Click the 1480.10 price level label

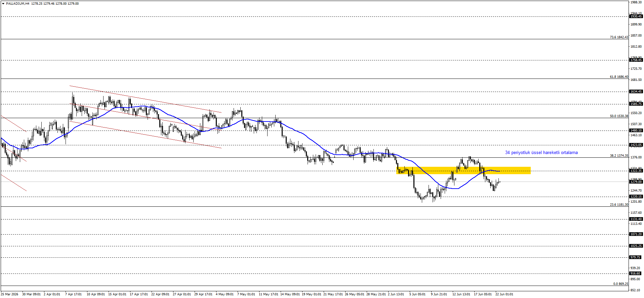pos(636,131)
